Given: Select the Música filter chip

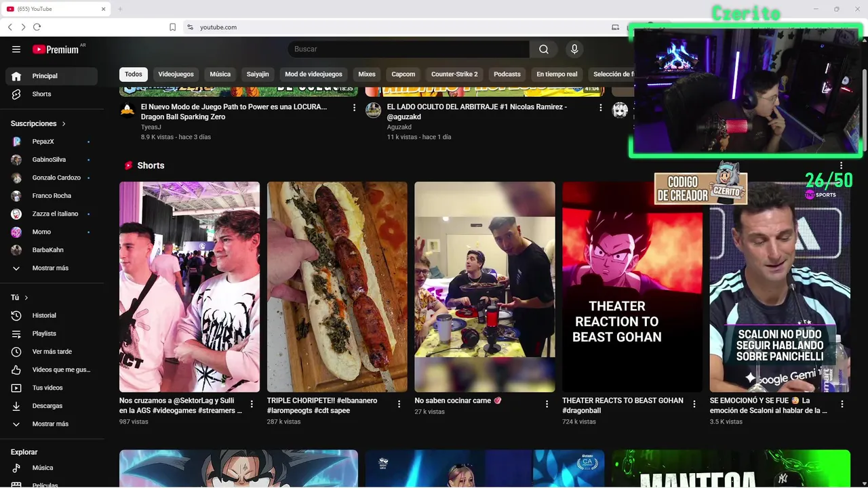Looking at the screenshot, I should click(x=220, y=75).
